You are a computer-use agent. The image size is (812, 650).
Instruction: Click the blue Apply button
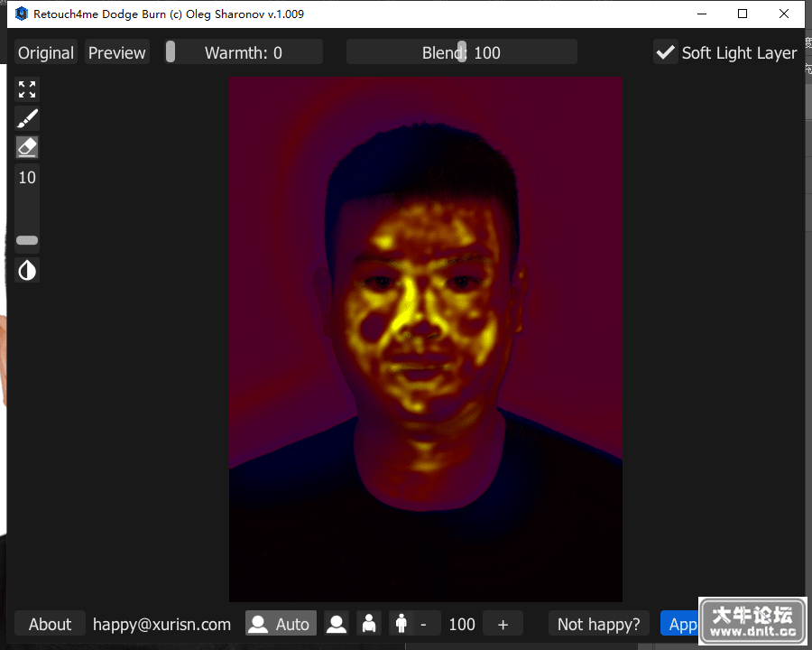point(680,624)
